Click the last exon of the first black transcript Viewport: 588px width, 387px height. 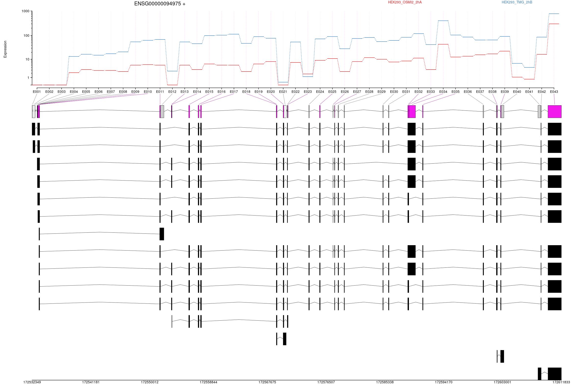pos(555,129)
